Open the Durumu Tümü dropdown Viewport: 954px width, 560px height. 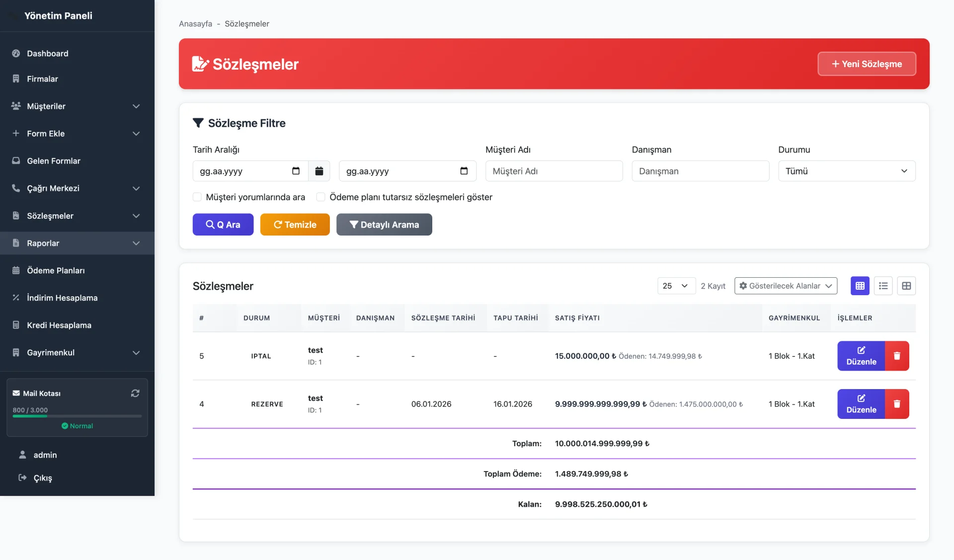coord(846,171)
